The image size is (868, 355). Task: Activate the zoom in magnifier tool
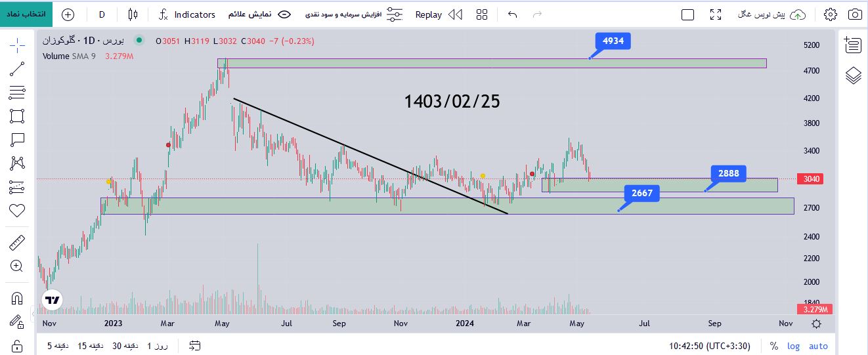tap(17, 266)
